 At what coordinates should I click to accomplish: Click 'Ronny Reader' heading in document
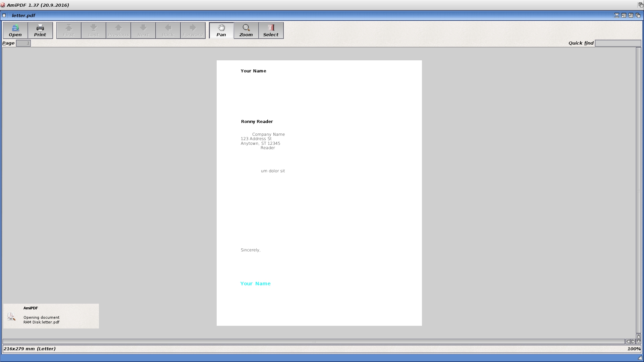(x=257, y=122)
